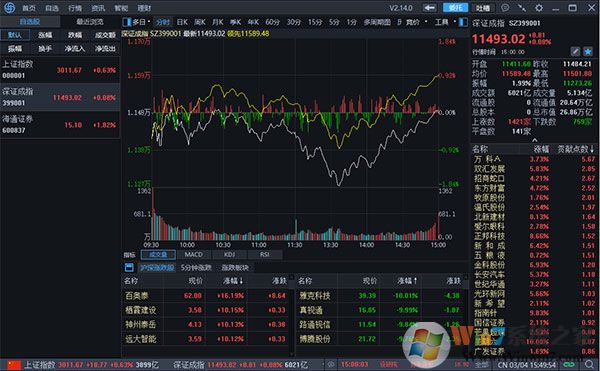600x371 pixels.
Task: Click the gainers table vertical scrollbar
Action: [292, 315]
